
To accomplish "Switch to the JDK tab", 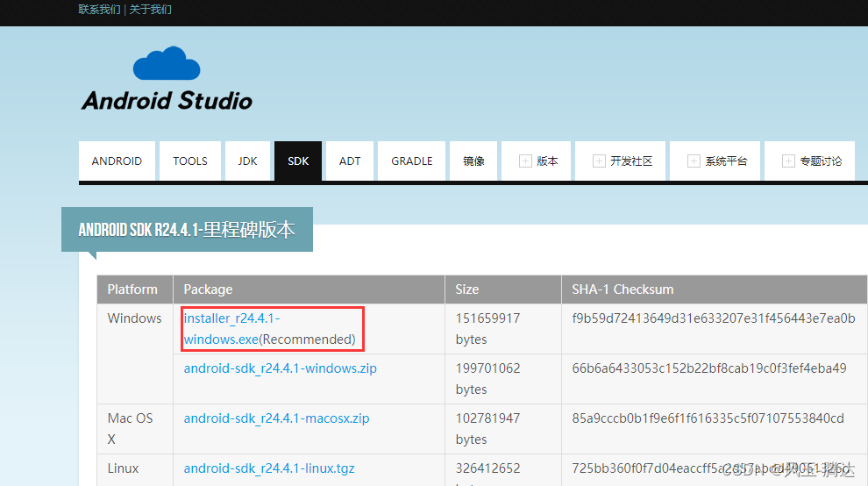I will coord(247,161).
